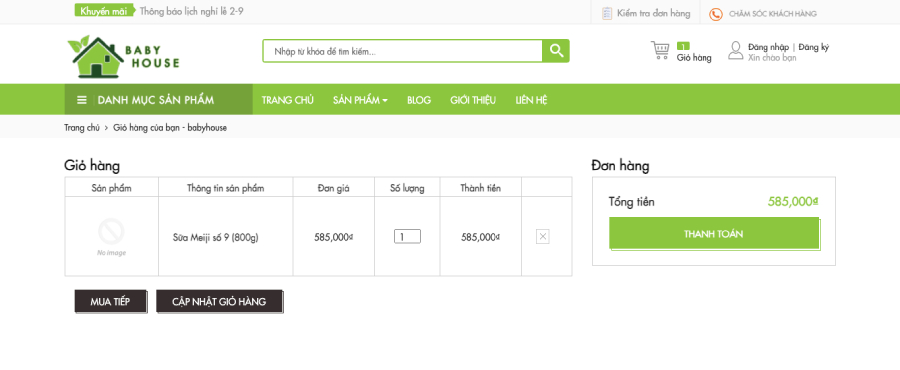Click the Đơn giá column header
This screenshot has width=900, height=370.
333,188
